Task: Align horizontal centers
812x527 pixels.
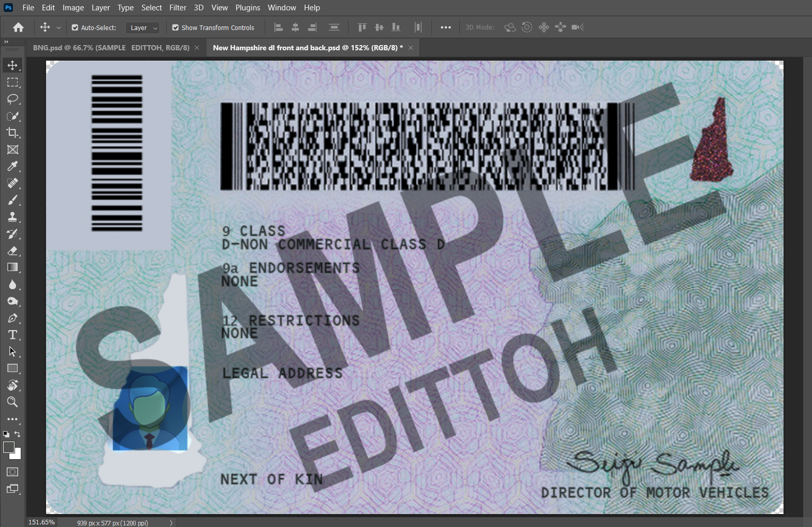Action: 295,27
